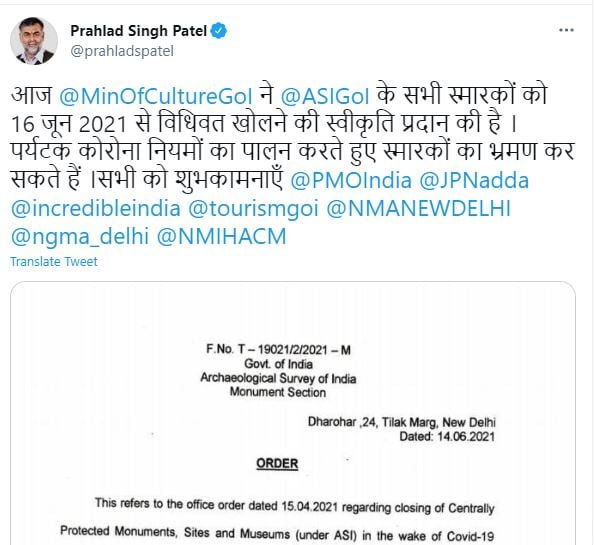The height and width of the screenshot is (545, 595).
Task: Open the @NMIHACM mention
Action: [222, 236]
